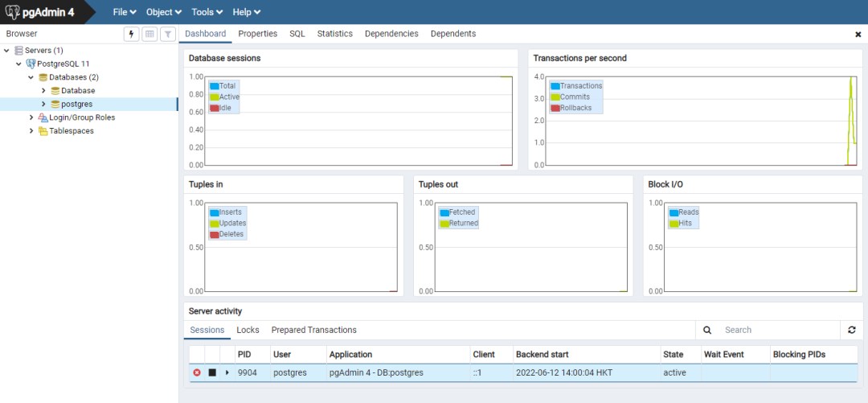The width and height of the screenshot is (868, 403).
Task: Collapse the Databases (2) node
Action: point(31,77)
